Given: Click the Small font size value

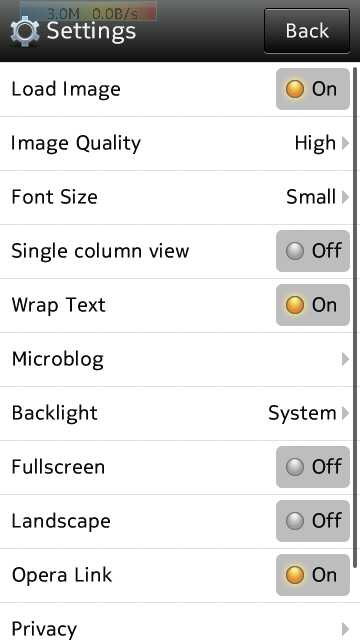Looking at the screenshot, I should pyautogui.click(x=311, y=197).
